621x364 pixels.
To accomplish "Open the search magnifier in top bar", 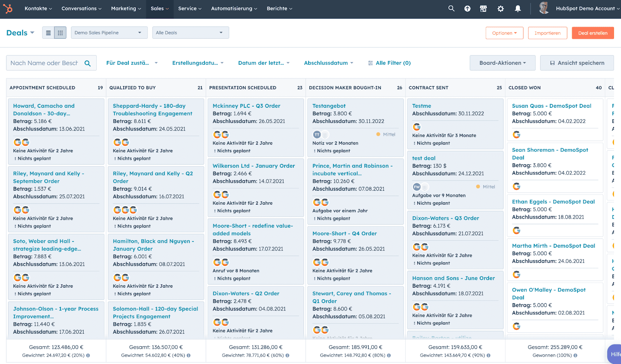I will pos(451,9).
